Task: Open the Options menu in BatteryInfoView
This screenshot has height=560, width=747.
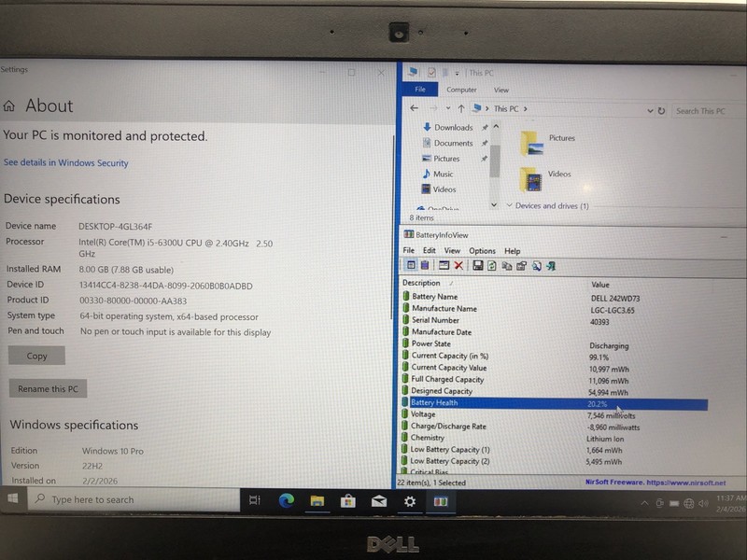Action: [482, 251]
